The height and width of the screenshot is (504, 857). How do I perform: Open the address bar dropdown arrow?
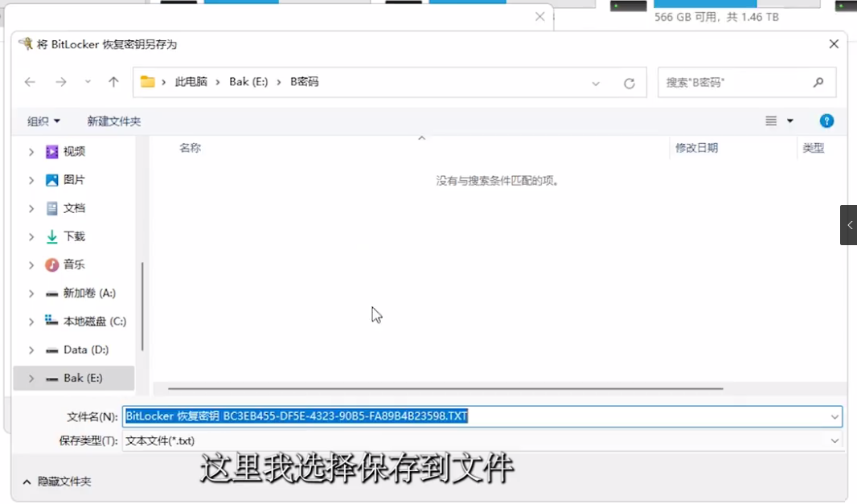pyautogui.click(x=596, y=82)
